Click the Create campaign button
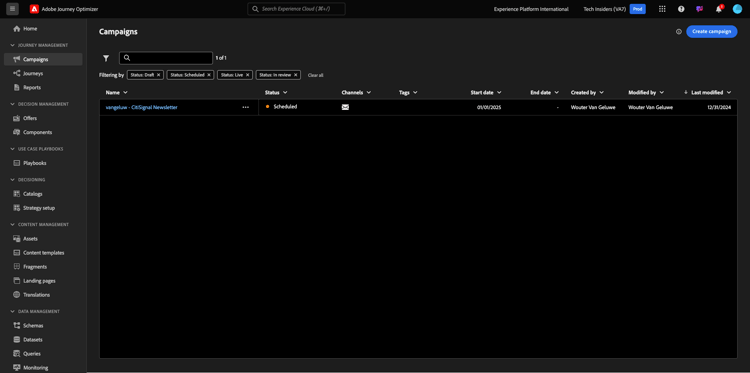 [x=712, y=32]
